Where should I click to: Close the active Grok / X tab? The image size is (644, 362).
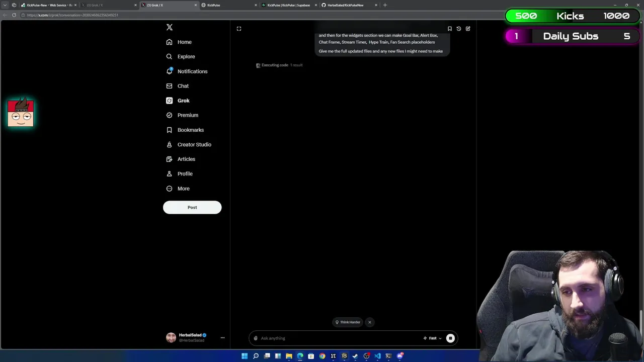[x=196, y=5]
